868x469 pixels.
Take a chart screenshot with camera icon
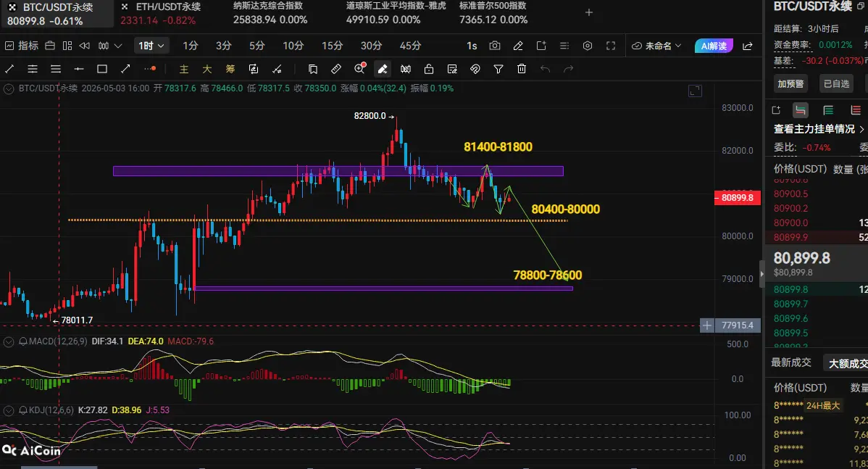pyautogui.click(x=495, y=46)
